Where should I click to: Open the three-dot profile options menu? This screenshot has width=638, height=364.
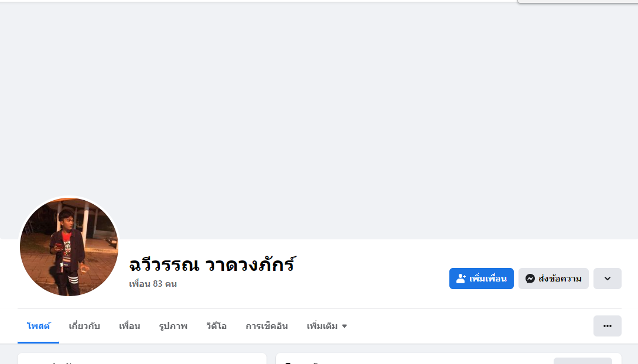tap(607, 326)
